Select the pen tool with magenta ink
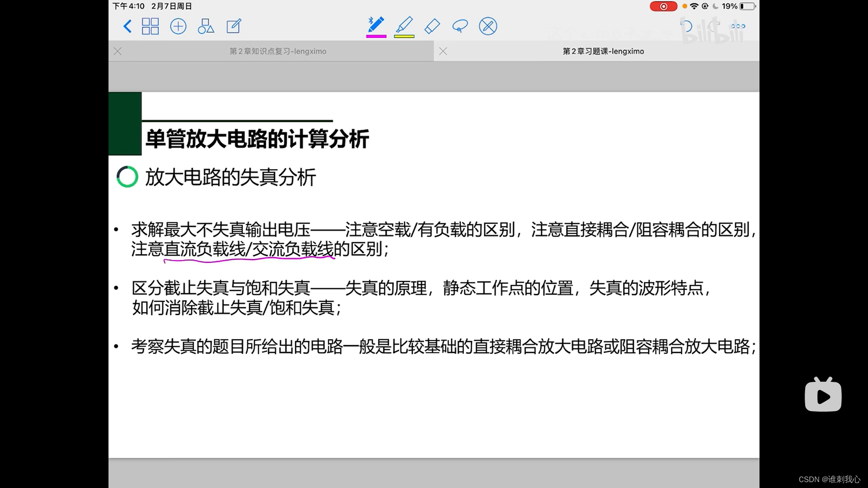 click(x=376, y=25)
